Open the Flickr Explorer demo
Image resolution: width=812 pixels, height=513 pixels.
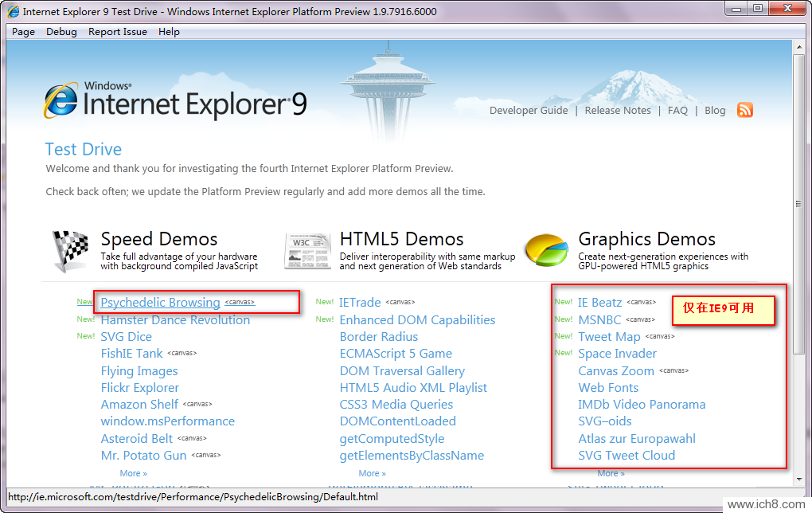tap(140, 388)
